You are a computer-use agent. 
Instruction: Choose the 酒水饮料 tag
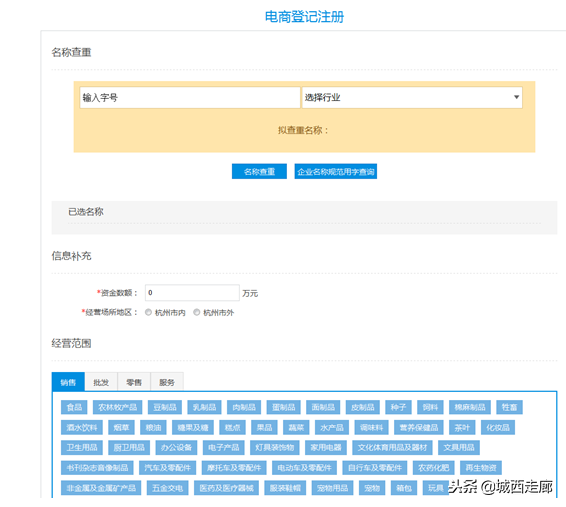82,428
